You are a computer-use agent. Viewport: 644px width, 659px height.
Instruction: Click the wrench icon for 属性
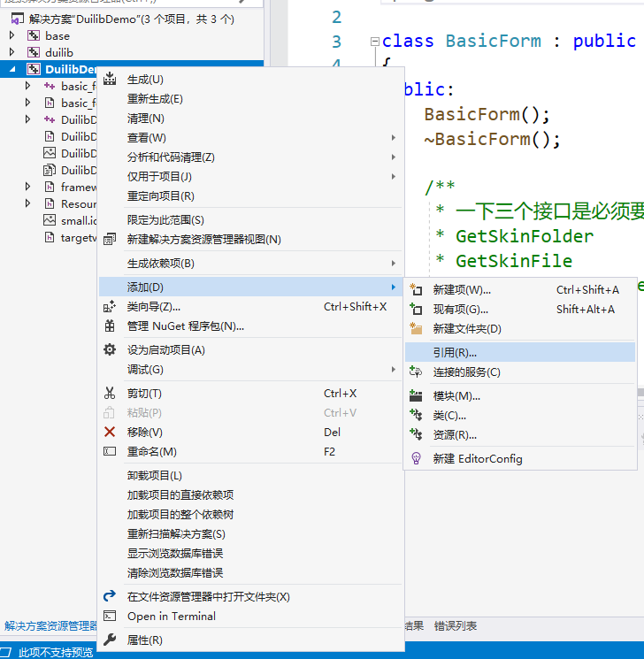(110, 640)
